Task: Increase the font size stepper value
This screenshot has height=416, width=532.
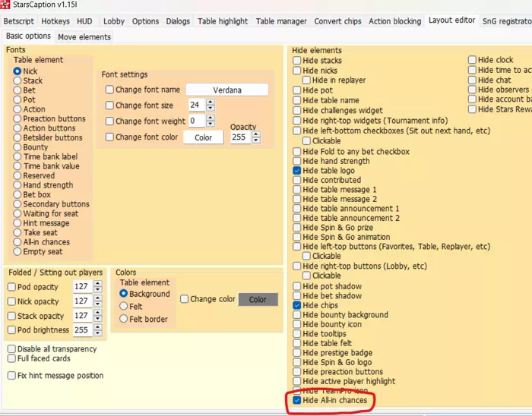Action: pos(211,102)
